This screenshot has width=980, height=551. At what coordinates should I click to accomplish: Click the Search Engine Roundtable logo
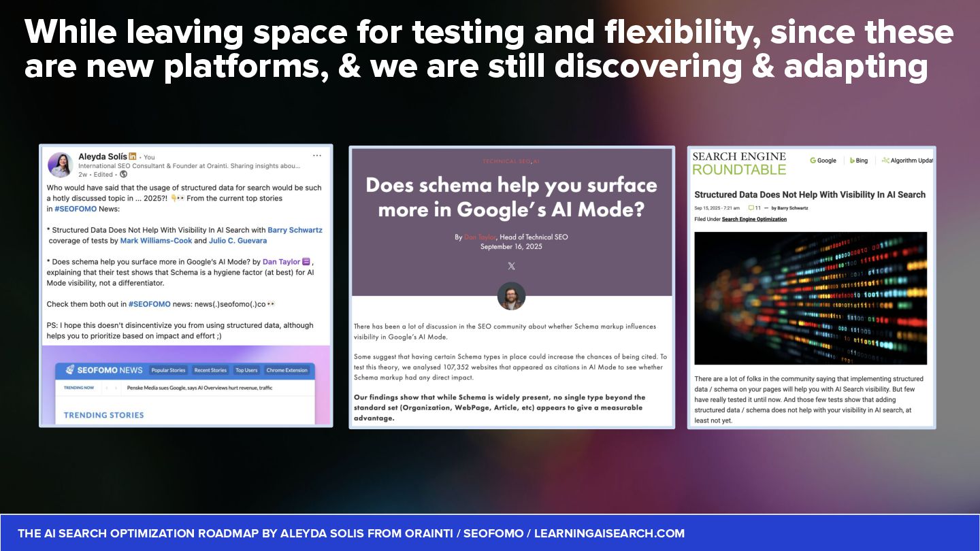[x=739, y=163]
